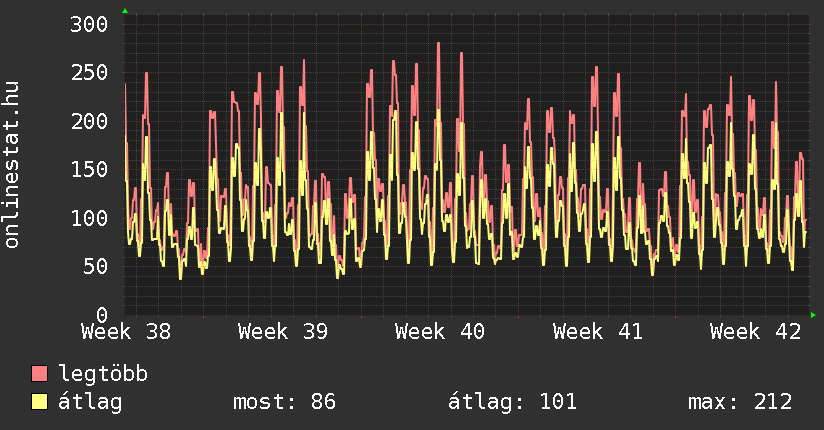Image resolution: width=824 pixels, height=430 pixels.
Task: Click the red legtöbb legend swatch
Action: pyautogui.click(x=39, y=374)
